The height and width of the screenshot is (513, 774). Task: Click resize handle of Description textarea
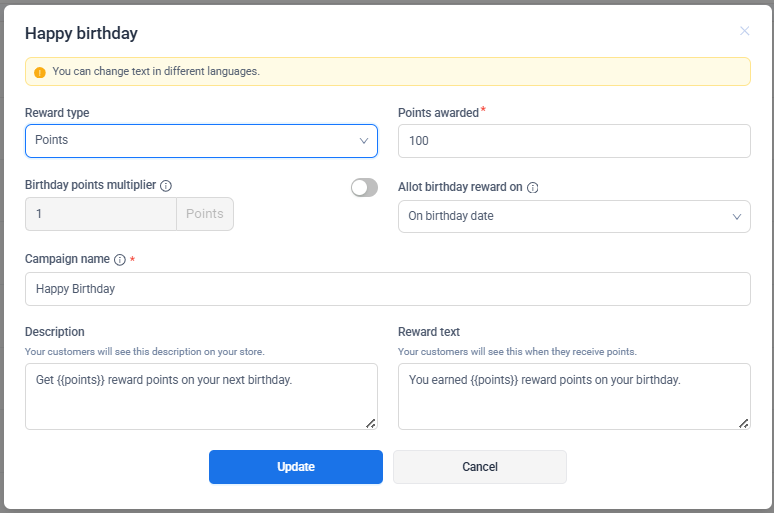[x=370, y=423]
